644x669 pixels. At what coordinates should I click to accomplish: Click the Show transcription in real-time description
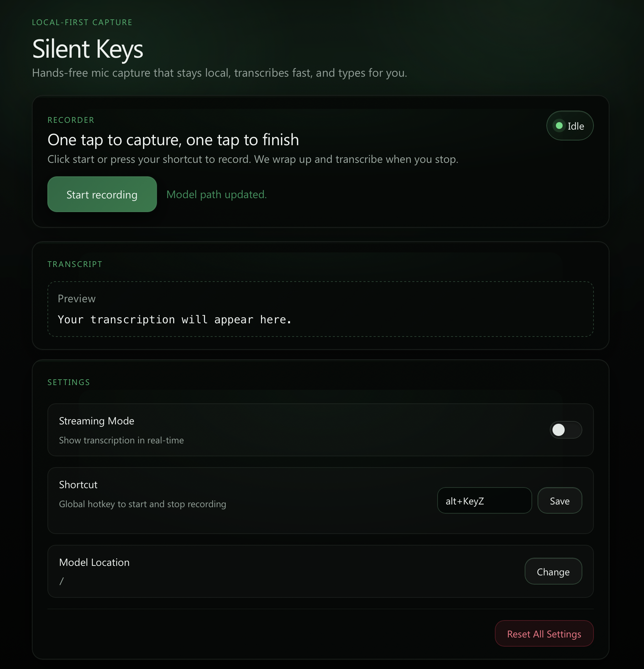(121, 440)
